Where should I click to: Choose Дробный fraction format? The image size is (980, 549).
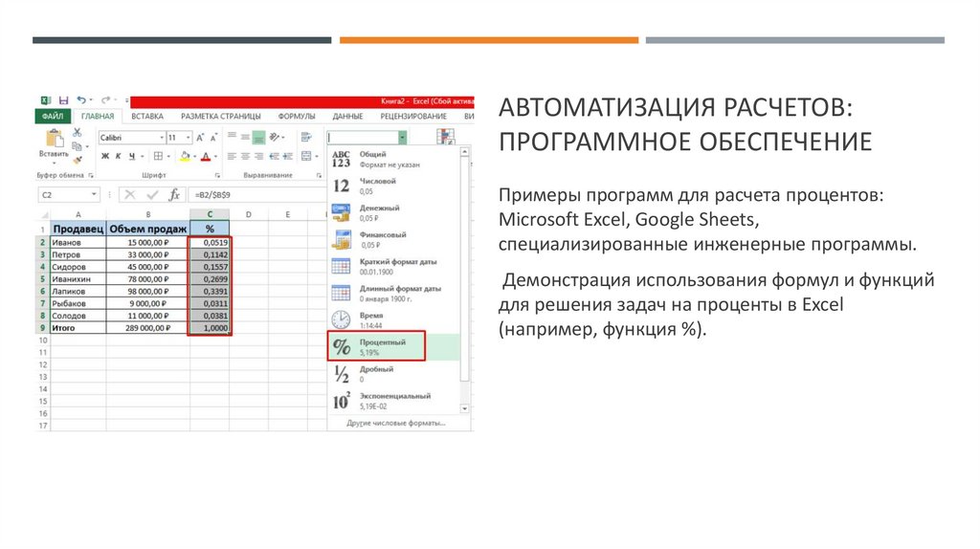tap(393, 374)
